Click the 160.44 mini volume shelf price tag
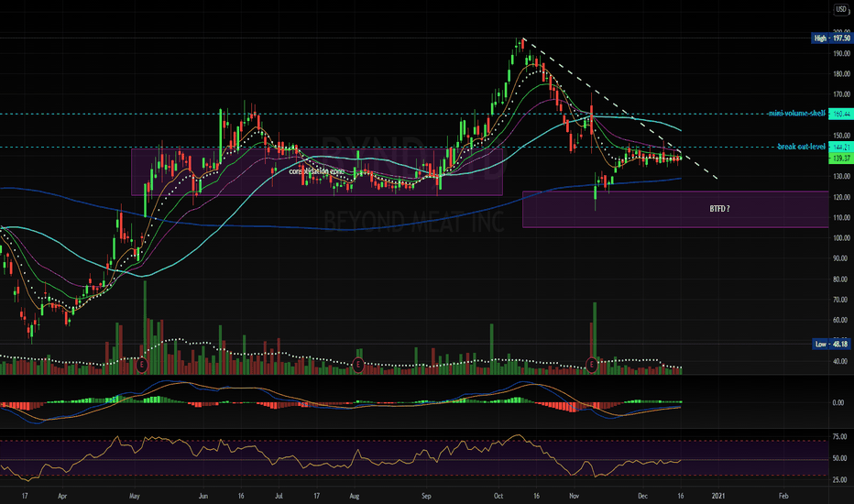The image size is (854, 504). pos(841,114)
